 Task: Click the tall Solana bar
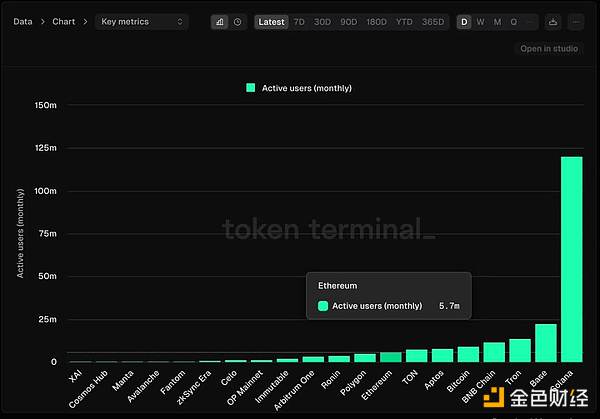coord(571,258)
